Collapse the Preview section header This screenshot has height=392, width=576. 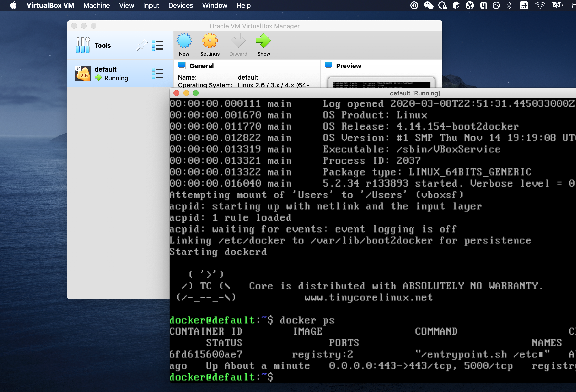[348, 66]
